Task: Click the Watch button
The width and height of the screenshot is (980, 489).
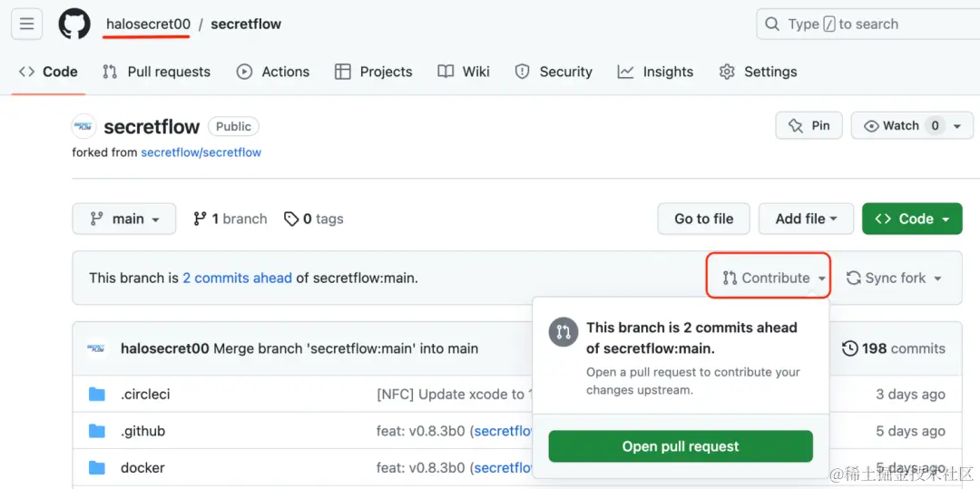Action: tap(900, 125)
